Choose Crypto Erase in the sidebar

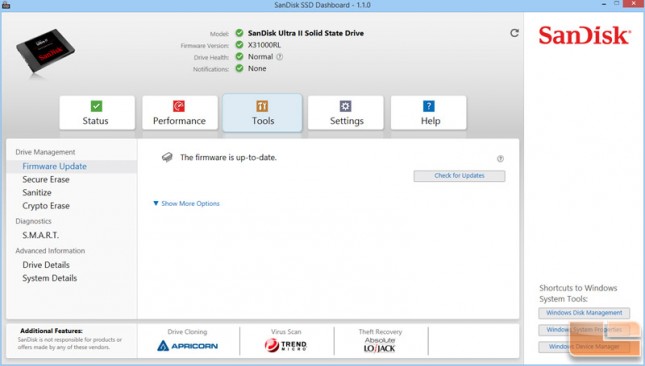46,206
